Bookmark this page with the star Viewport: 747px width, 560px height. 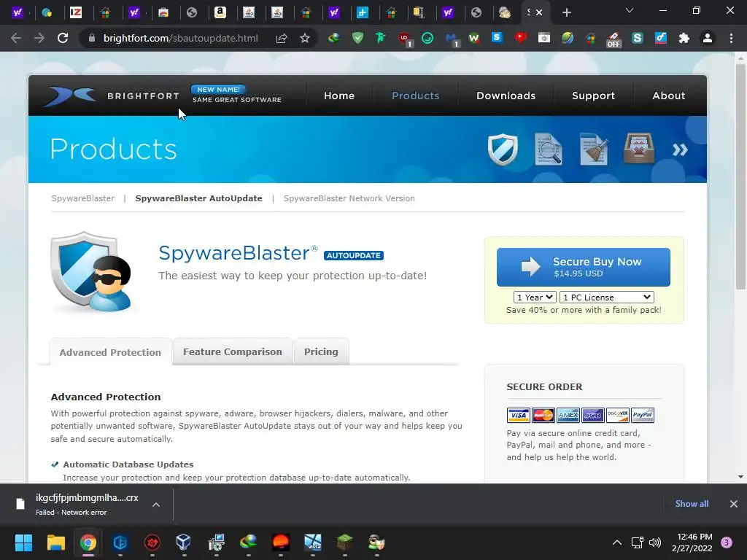pyautogui.click(x=305, y=38)
